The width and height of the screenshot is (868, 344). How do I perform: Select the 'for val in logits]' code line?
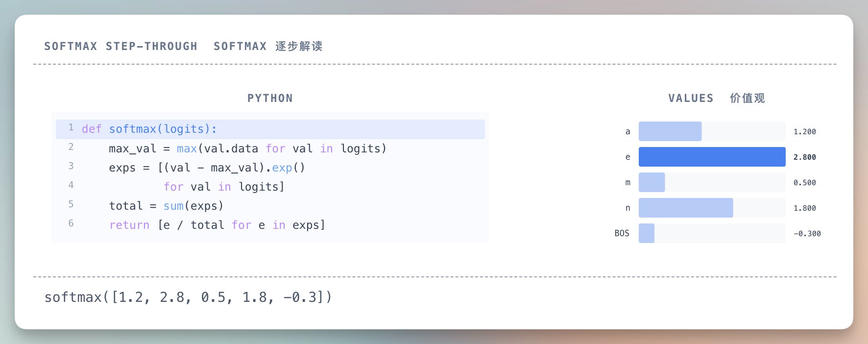tap(224, 187)
